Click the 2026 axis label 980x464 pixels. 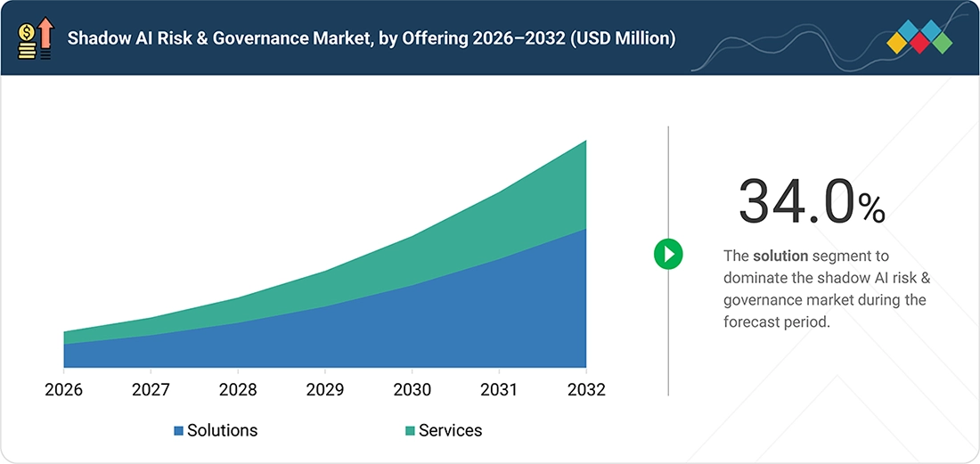pyautogui.click(x=64, y=390)
